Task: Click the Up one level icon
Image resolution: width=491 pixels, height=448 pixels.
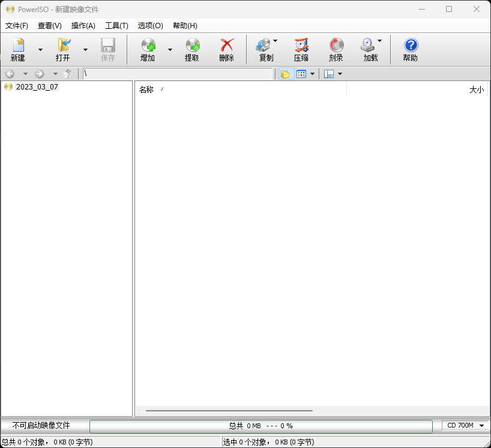Action: tap(68, 74)
